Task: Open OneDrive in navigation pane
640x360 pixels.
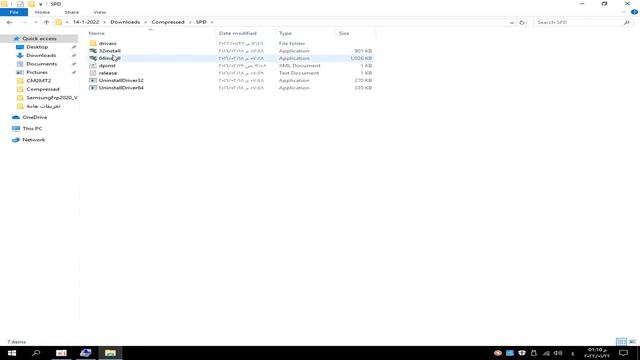Action: click(x=35, y=117)
